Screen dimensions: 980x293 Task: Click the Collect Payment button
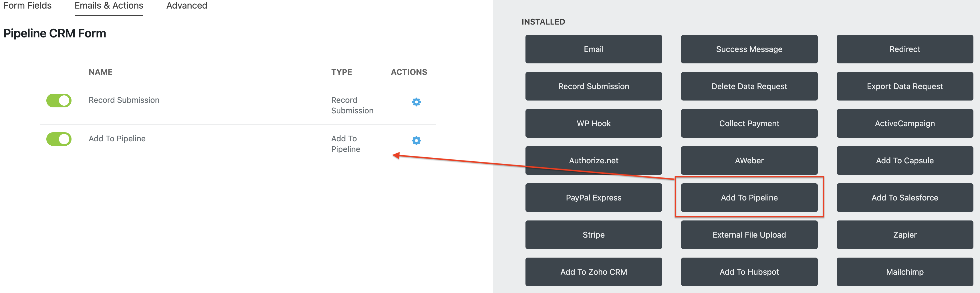(x=749, y=123)
